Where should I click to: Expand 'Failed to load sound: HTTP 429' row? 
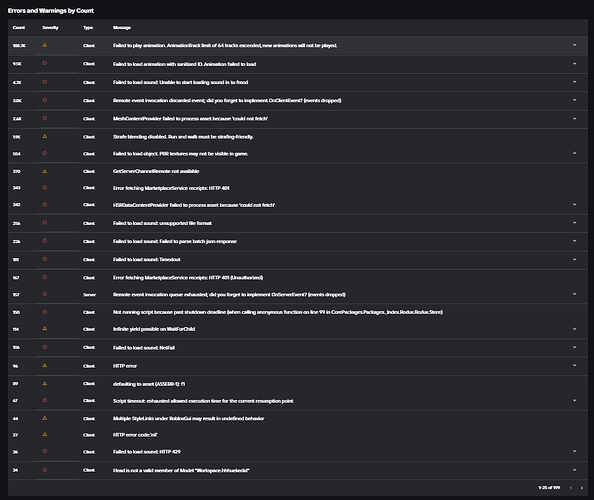[574, 451]
